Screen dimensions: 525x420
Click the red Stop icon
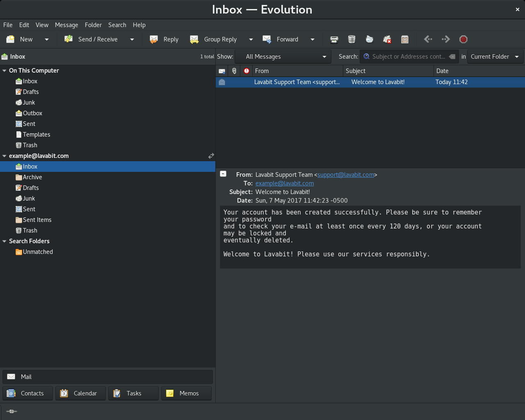tap(463, 39)
